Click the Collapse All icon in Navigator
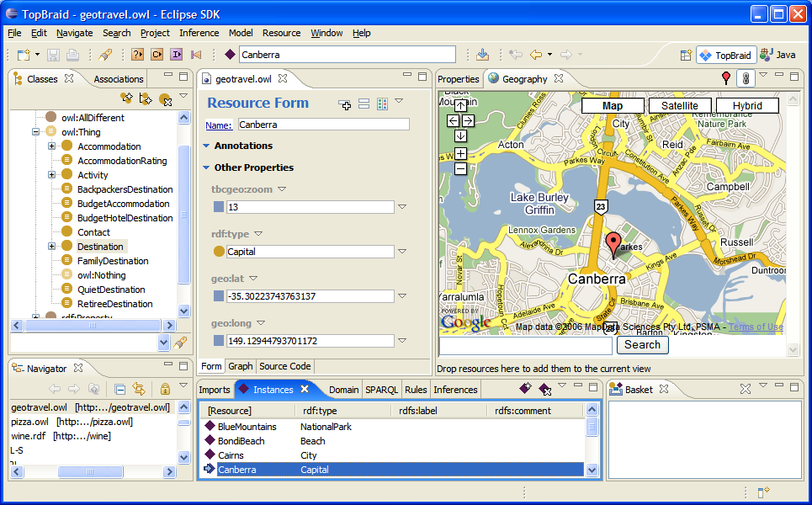Image resolution: width=812 pixels, height=505 pixels. pyautogui.click(x=119, y=389)
